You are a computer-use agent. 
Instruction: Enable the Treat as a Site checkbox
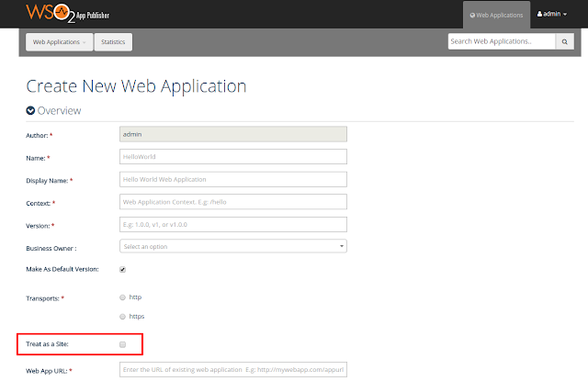122,344
